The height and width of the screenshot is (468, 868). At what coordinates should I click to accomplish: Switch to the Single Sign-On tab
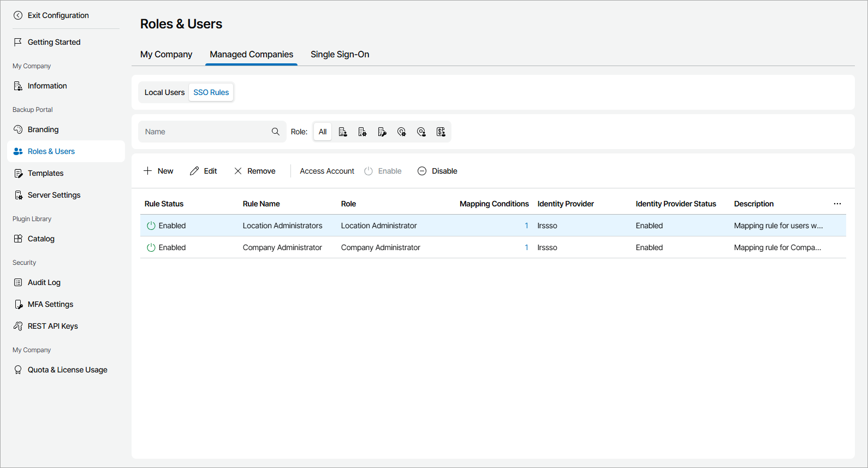pos(340,54)
